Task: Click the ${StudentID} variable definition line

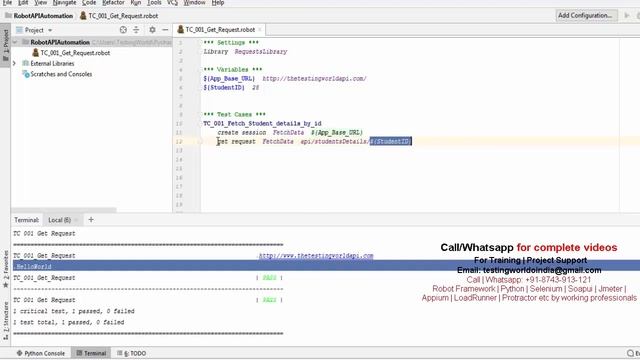Action: click(231, 87)
